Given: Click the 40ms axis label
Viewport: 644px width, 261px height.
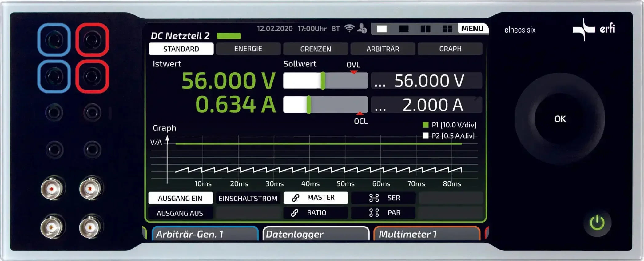Looking at the screenshot, I should tap(310, 184).
